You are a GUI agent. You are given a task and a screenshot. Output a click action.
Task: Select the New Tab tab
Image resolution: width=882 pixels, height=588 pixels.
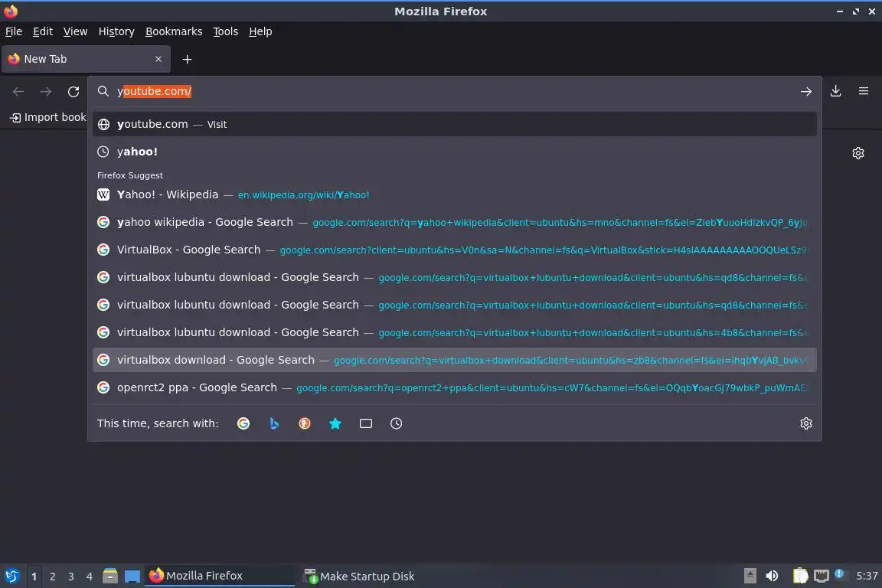(x=86, y=59)
